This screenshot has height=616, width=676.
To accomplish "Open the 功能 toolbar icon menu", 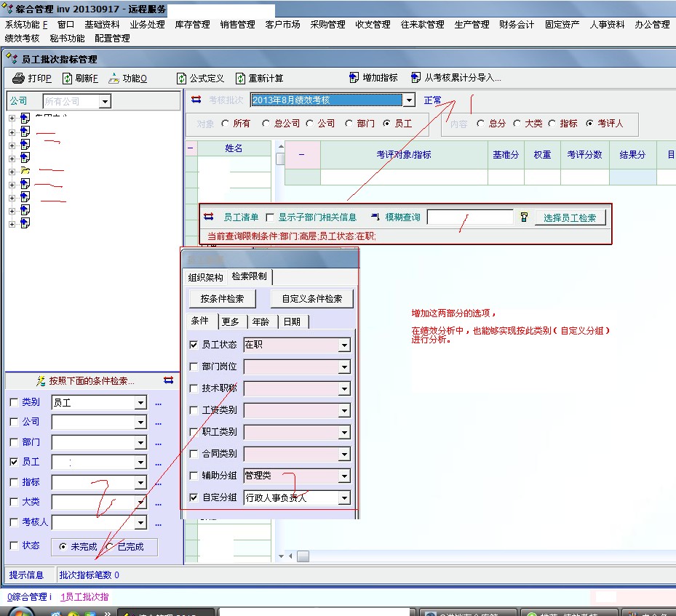I will point(114,79).
